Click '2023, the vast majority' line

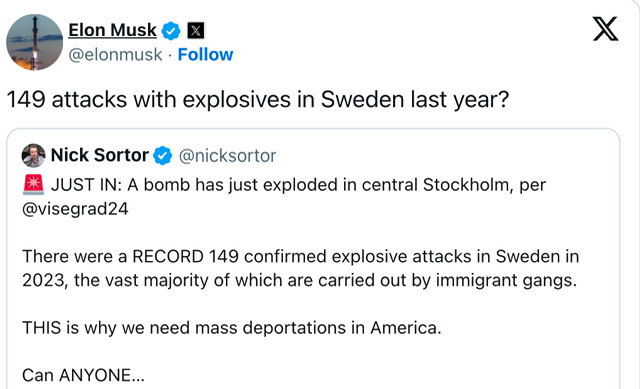(300, 280)
